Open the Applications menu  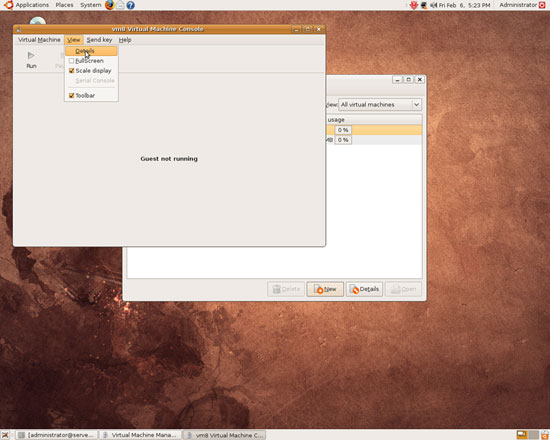[32, 5]
